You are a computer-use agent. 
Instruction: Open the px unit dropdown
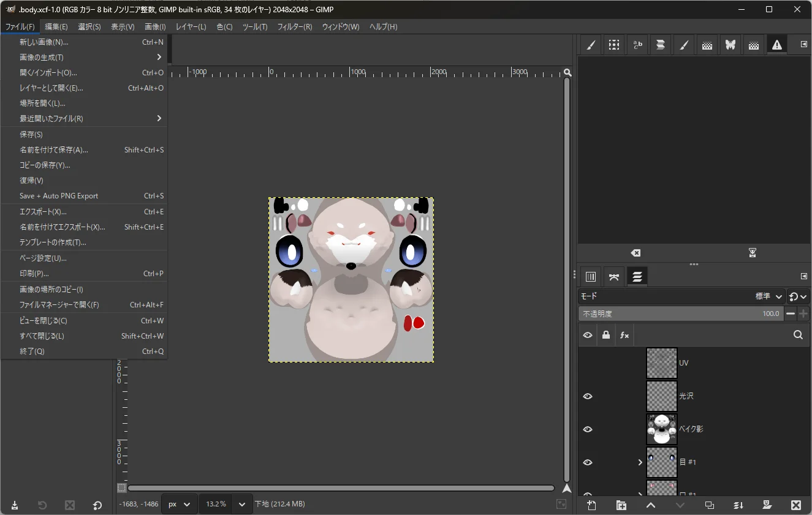coord(180,504)
